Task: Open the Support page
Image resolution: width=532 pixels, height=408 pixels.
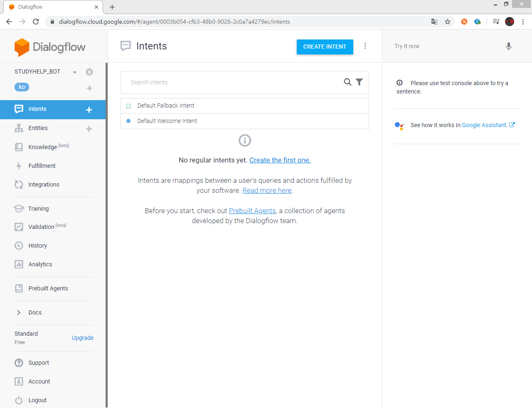Action: pyautogui.click(x=39, y=363)
